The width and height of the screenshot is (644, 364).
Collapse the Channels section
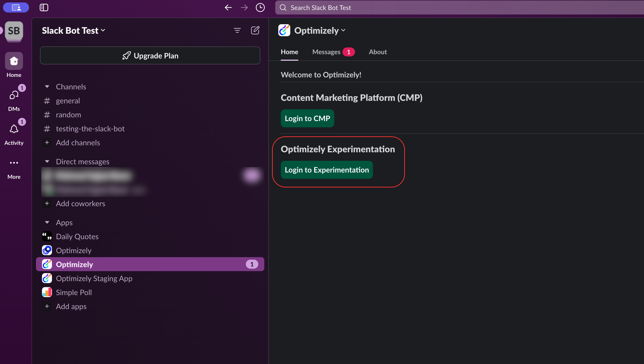click(x=47, y=86)
